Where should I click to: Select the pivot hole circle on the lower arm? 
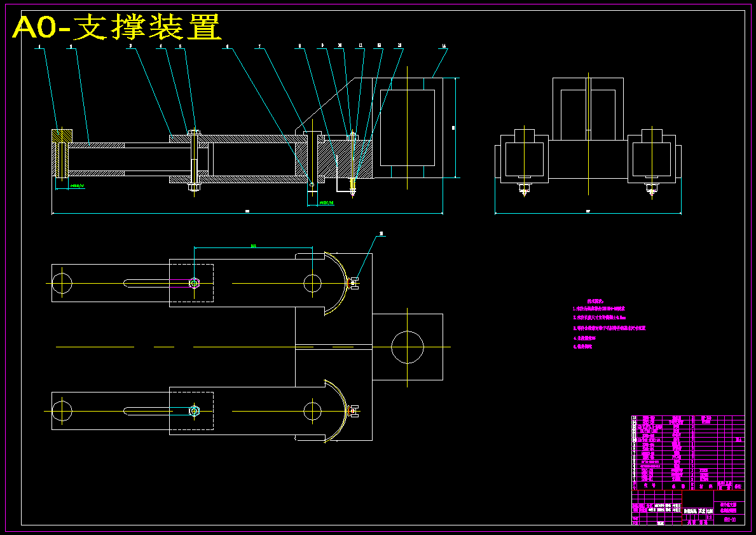coord(312,411)
